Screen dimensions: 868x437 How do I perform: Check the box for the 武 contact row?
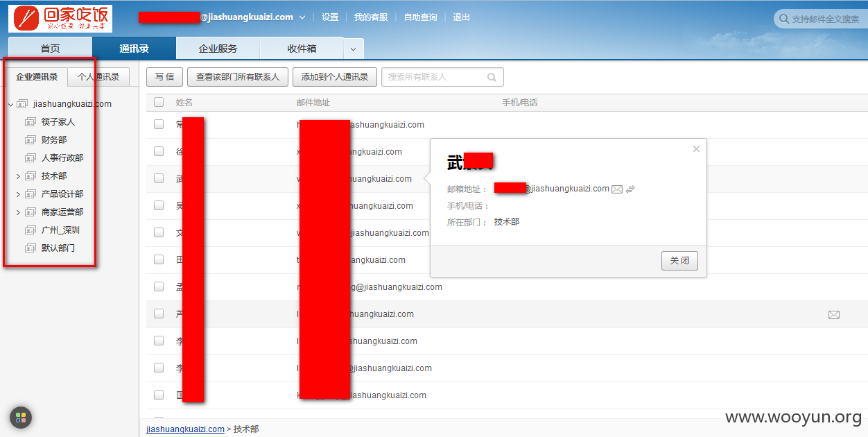(x=159, y=178)
